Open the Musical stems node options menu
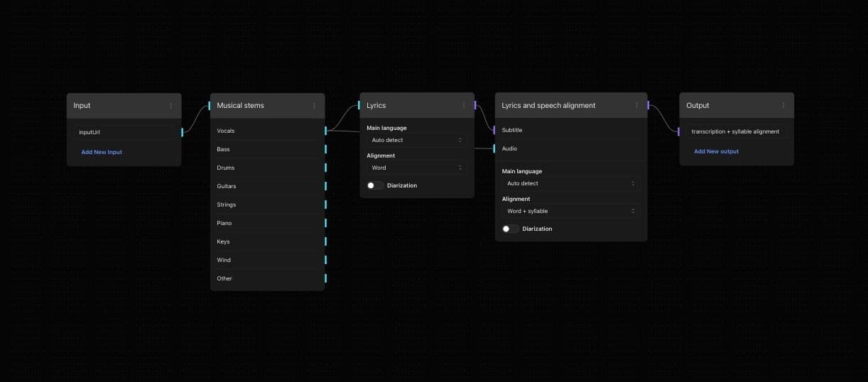 coord(314,106)
